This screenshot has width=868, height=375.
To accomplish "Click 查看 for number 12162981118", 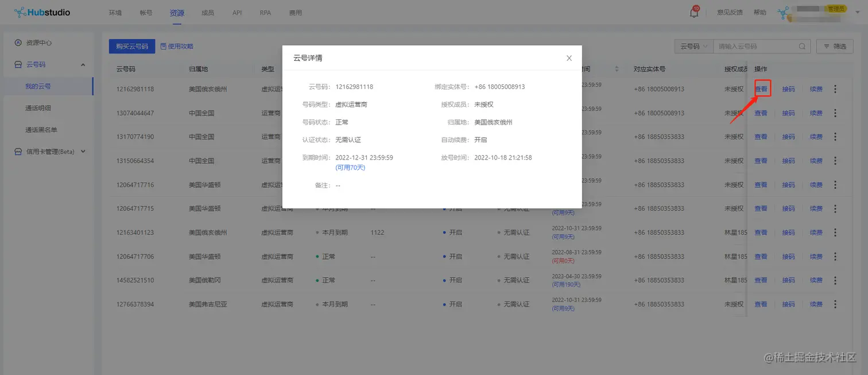I will tap(761, 89).
